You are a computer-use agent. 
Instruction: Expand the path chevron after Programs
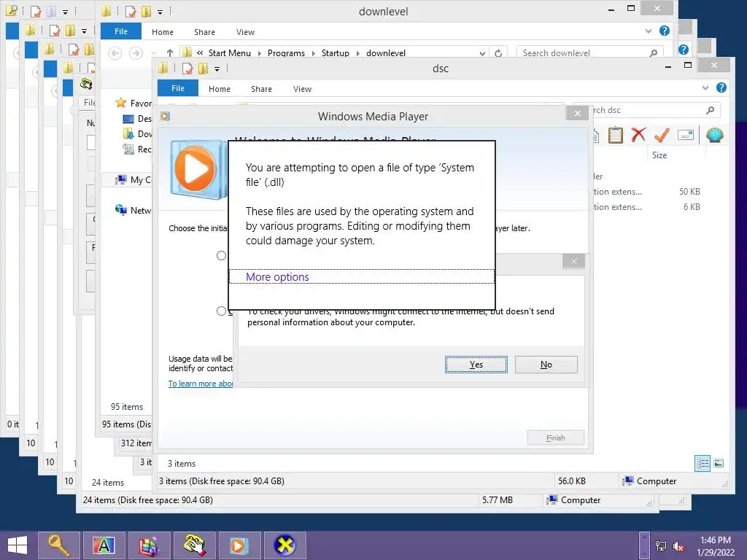click(313, 53)
